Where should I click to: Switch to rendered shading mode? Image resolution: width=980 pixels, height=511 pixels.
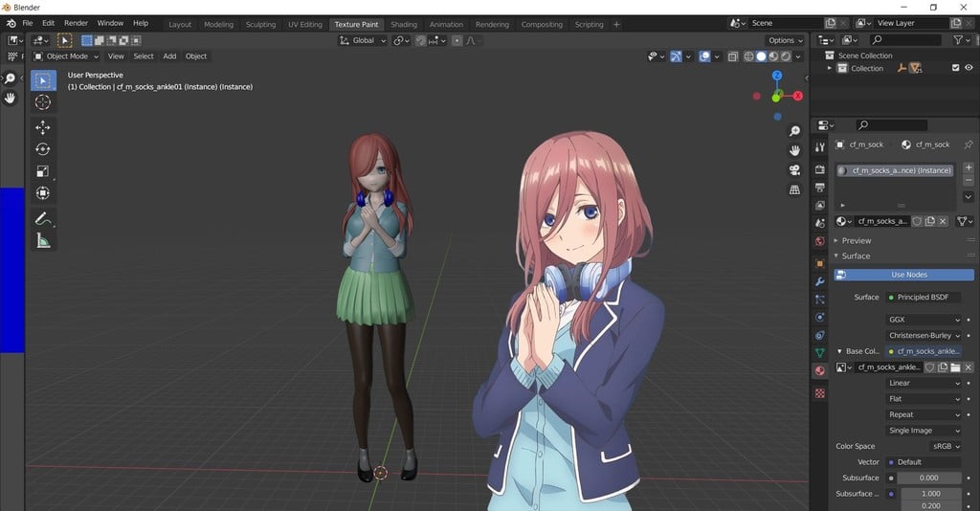click(786, 56)
